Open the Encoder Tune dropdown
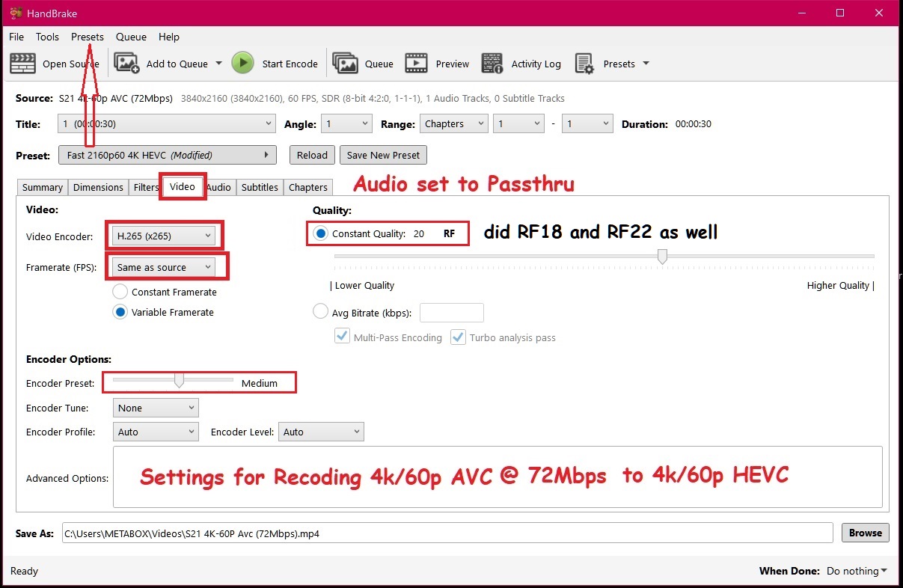The width and height of the screenshot is (903, 588). (156, 408)
